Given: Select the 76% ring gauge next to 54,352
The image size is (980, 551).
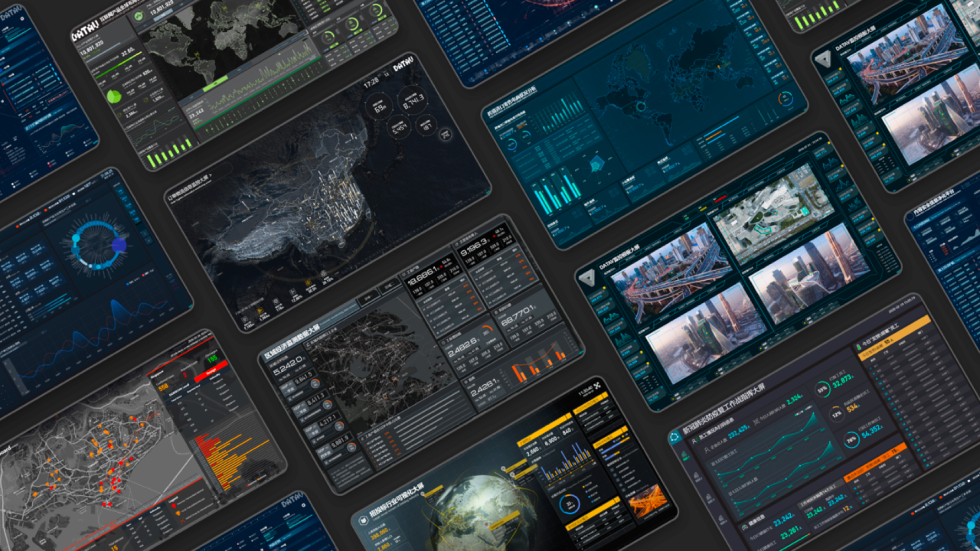Looking at the screenshot, I should pos(851,441).
